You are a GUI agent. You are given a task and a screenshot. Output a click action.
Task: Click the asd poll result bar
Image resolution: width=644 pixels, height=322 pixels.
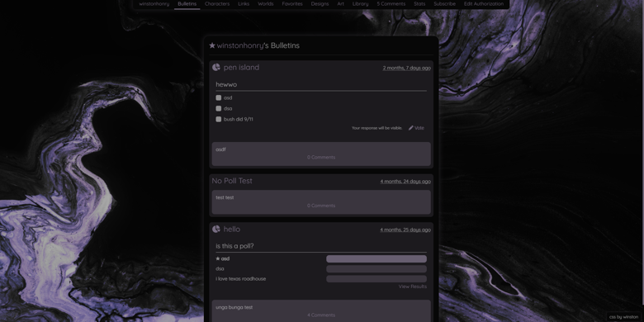[376, 258]
